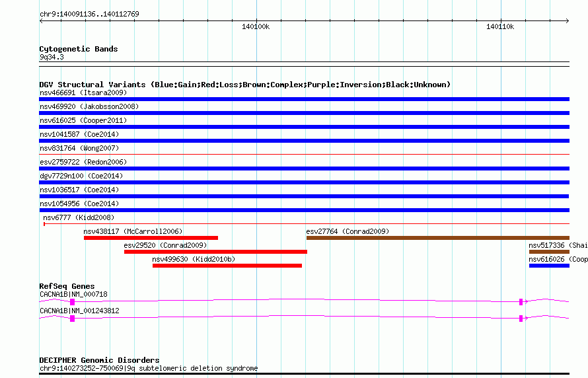The image size is (588, 378).
Task: Click the nsv438117 (McCarroll2006) label text
Action: click(x=133, y=231)
